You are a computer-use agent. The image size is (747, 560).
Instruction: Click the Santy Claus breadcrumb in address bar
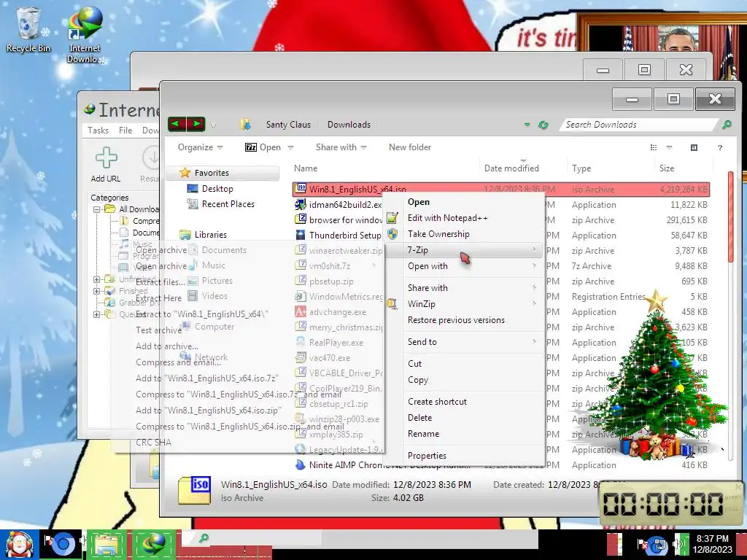288,125
